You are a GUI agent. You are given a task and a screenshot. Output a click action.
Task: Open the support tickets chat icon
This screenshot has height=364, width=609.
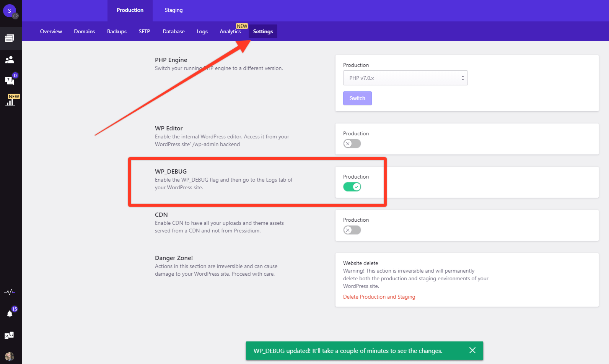[x=10, y=80]
